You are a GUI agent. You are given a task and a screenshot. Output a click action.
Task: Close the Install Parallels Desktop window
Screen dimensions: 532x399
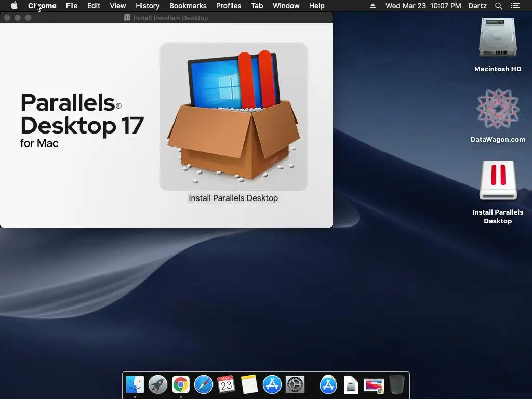[x=7, y=18]
